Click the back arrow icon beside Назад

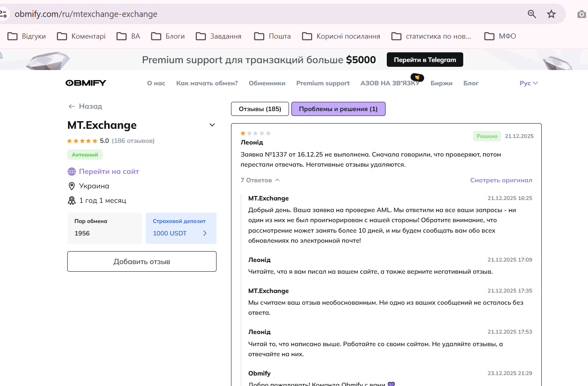[72, 106]
